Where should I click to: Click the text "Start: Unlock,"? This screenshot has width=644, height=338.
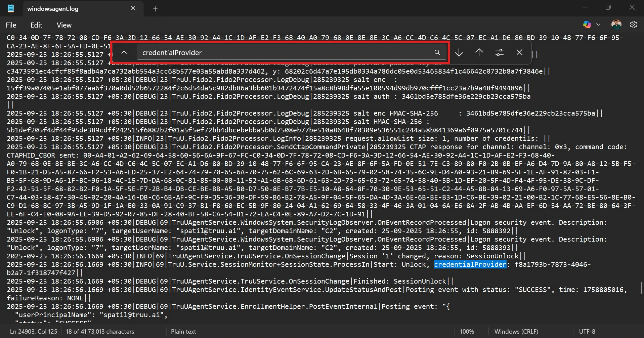coord(401,264)
